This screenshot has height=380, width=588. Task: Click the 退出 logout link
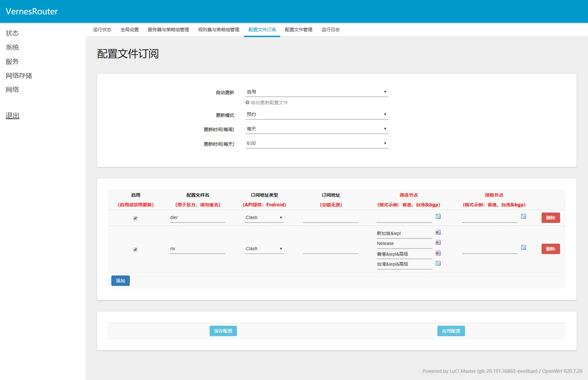[13, 116]
